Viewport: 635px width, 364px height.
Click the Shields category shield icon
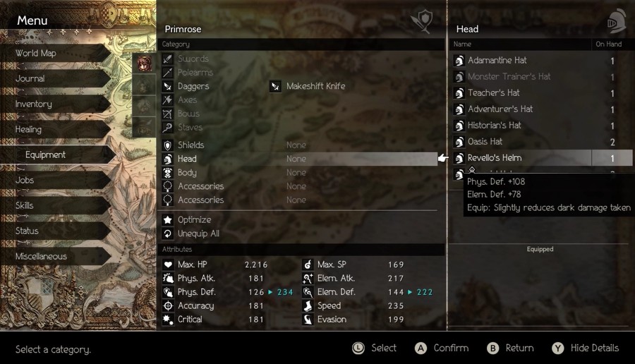[168, 145]
